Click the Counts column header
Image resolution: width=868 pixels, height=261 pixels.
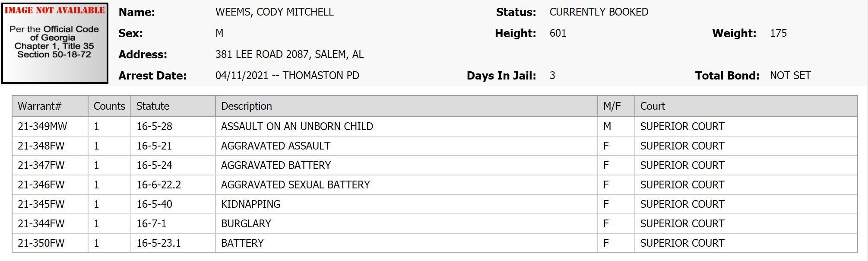[109, 106]
